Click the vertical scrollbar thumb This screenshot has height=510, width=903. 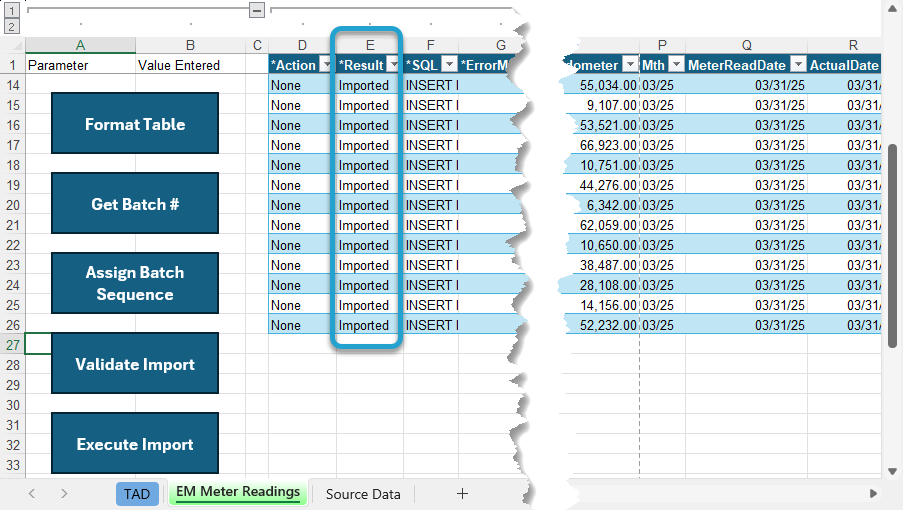click(x=892, y=246)
